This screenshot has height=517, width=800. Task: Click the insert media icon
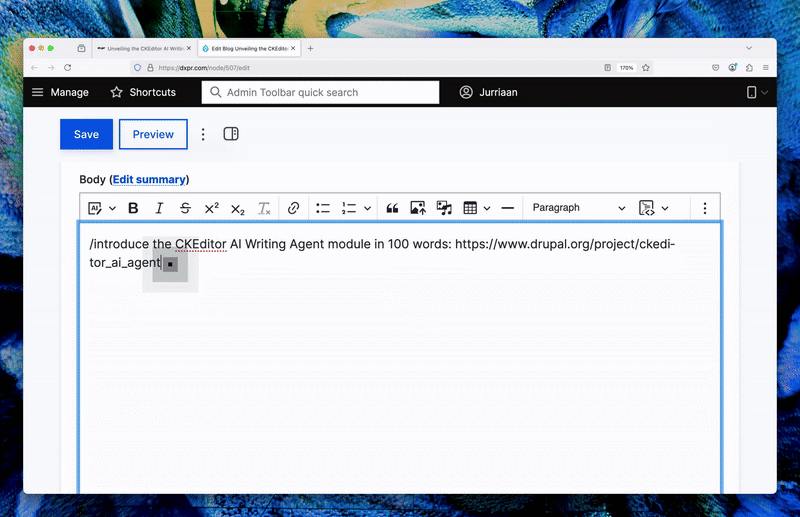(x=444, y=208)
